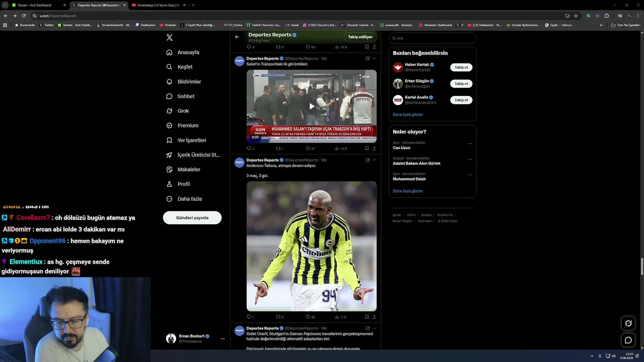Show more suggestions under Bunları beğenebilirsin

[x=408, y=115]
